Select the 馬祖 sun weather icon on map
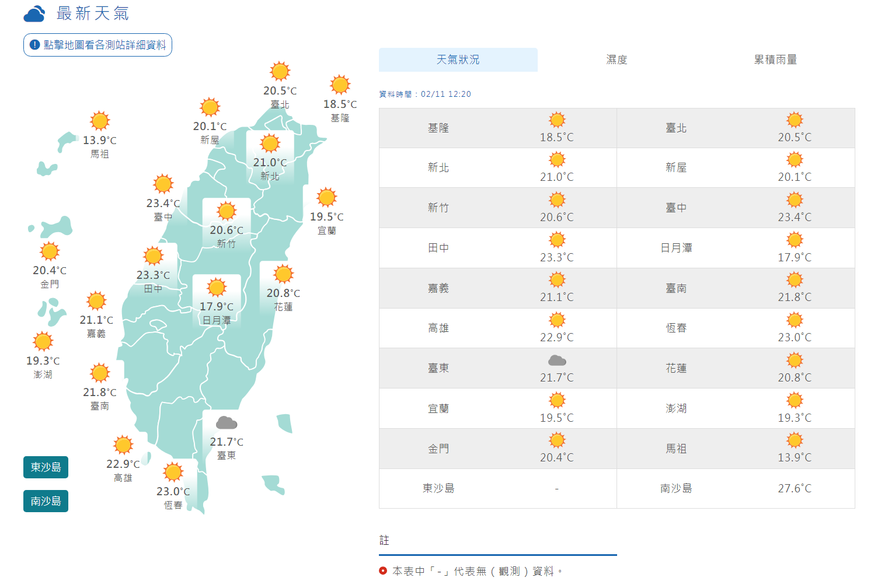Image resolution: width=888 pixels, height=588 pixels. [100, 121]
